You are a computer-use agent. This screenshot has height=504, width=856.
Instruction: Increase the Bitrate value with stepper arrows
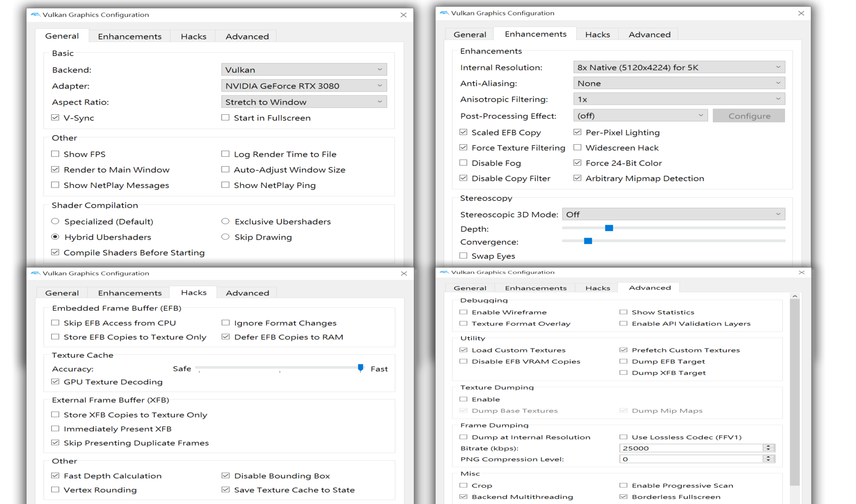769,446
